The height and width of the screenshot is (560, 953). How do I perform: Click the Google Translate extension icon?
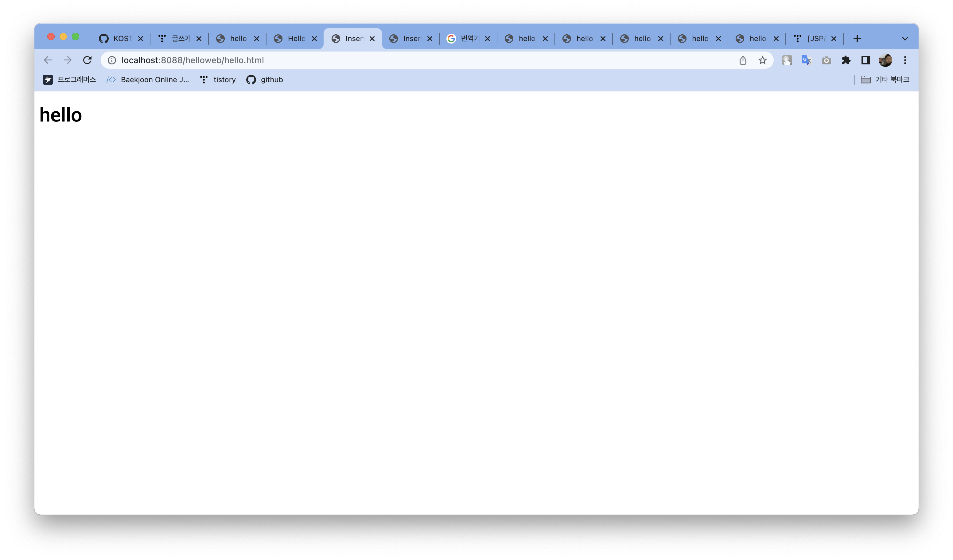click(x=806, y=60)
